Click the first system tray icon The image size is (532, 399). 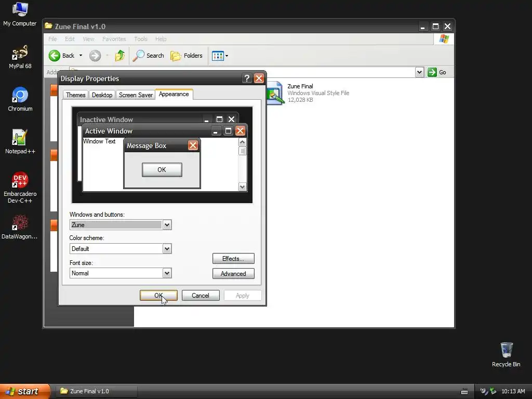pyautogui.click(x=484, y=391)
